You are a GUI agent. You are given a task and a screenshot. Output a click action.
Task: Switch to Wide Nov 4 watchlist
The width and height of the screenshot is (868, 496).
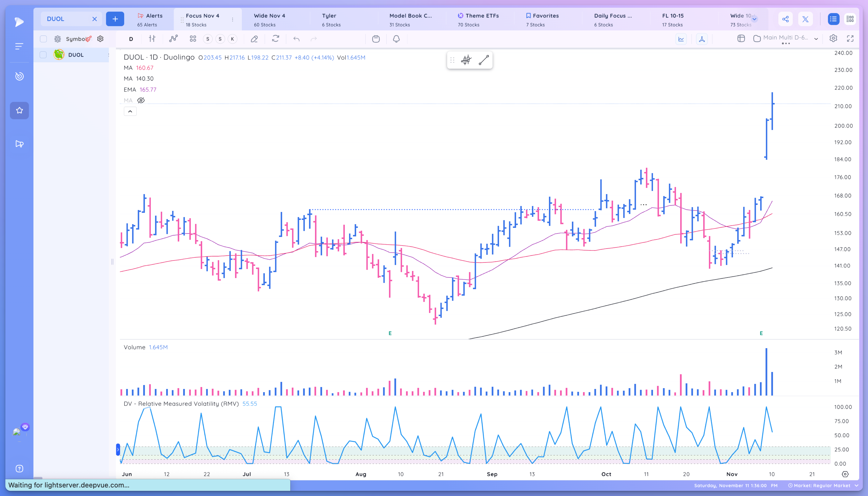[x=269, y=20]
